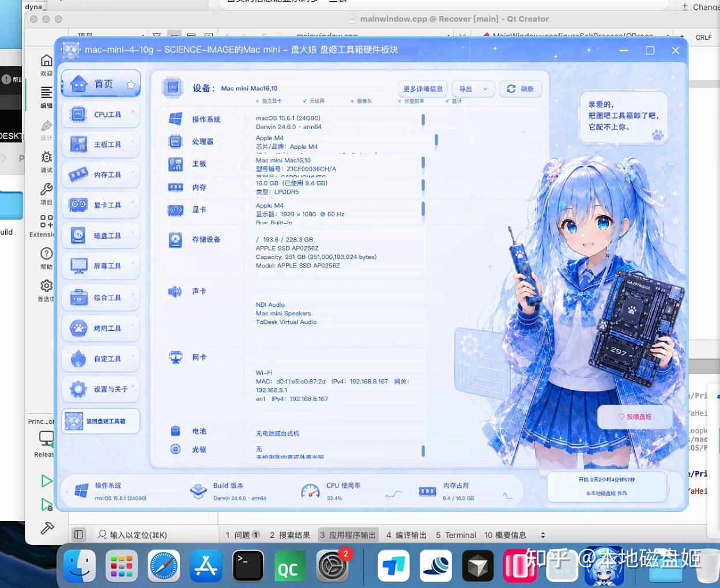Open the 1 问题 output pane
This screenshot has width=720, height=588.
(x=243, y=535)
